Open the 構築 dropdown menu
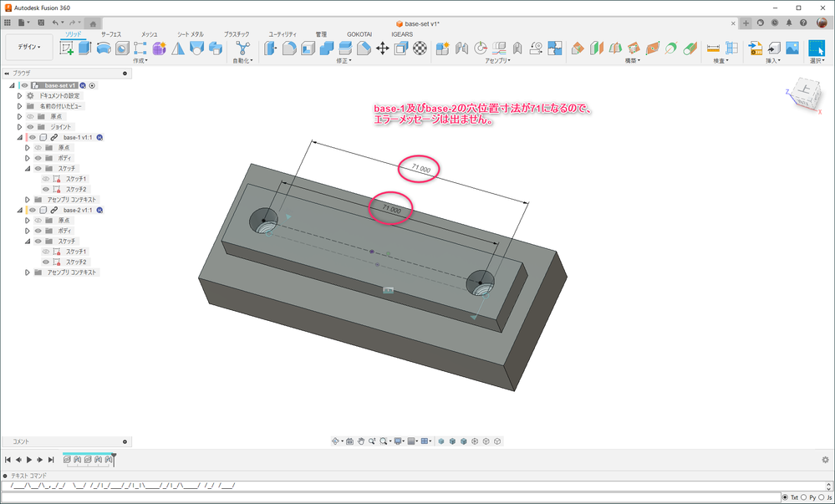Screen dimensions: 835x504 [633, 61]
